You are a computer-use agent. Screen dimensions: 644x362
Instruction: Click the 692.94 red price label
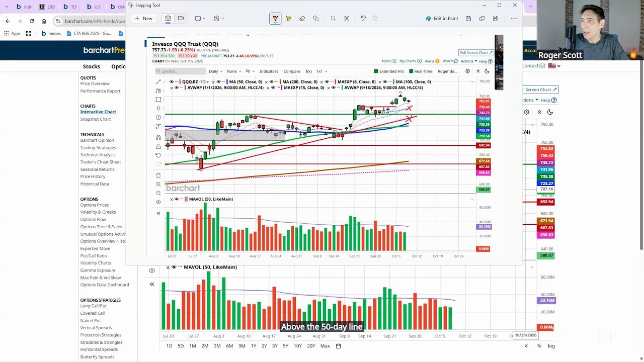[x=546, y=202]
